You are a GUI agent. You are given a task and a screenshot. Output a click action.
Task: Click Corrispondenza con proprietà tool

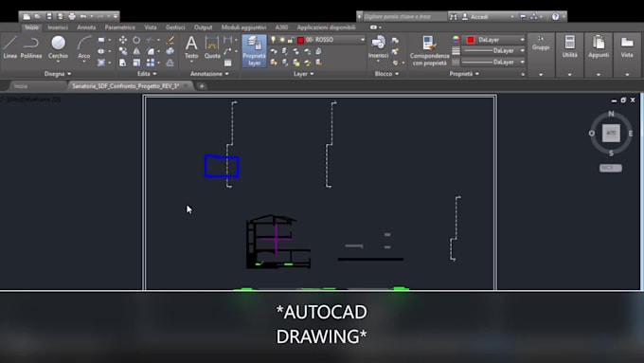click(x=429, y=50)
